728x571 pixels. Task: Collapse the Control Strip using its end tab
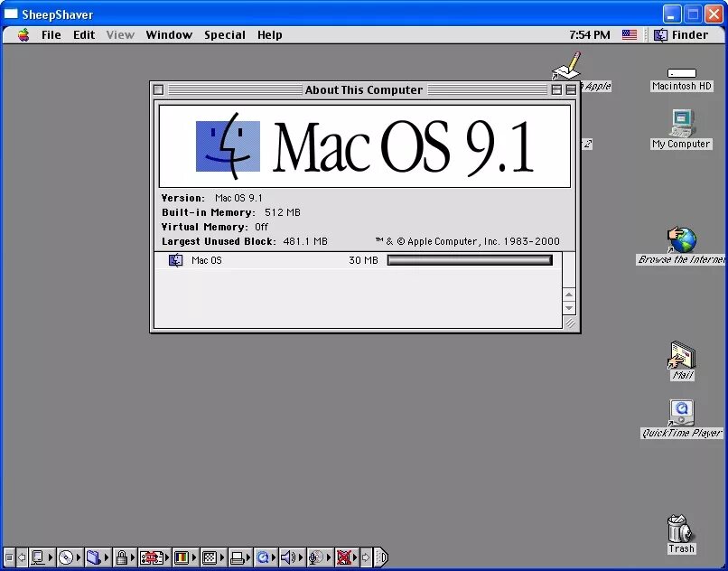pos(379,557)
